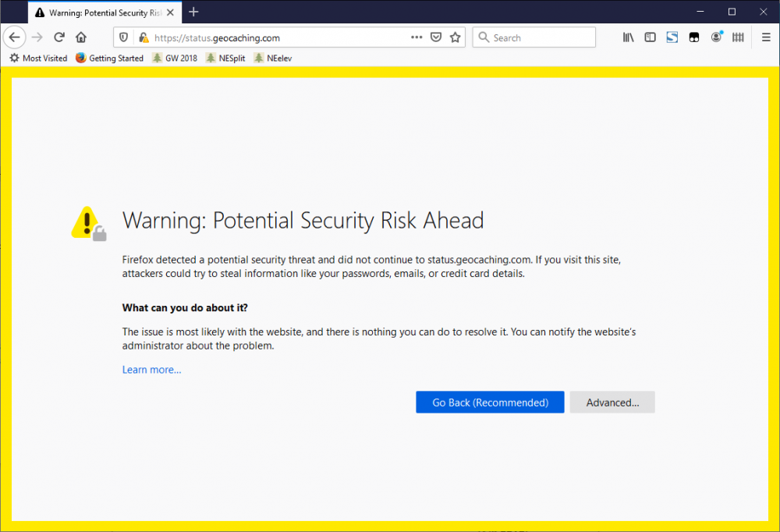The width and height of the screenshot is (780, 532).
Task: Bookmark this page with star icon
Action: (456, 37)
